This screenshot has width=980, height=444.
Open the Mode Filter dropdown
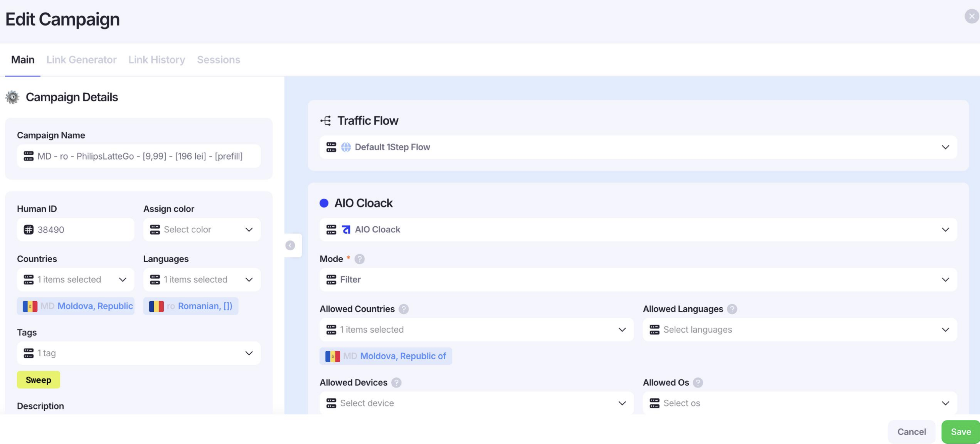click(638, 280)
